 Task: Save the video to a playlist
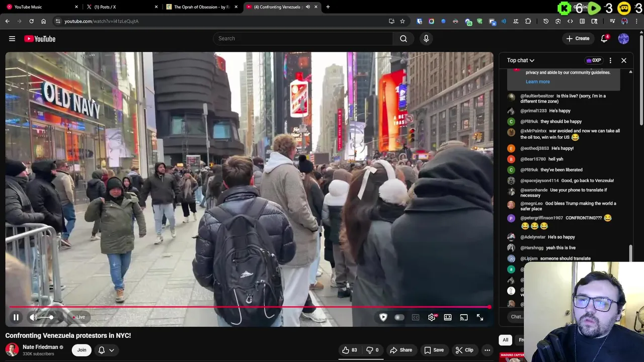434,350
